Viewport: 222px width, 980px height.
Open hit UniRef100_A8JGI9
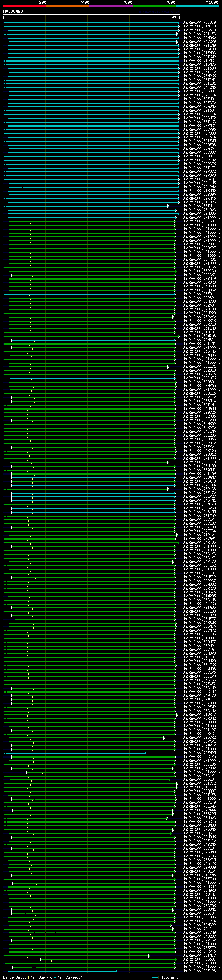[199, 23]
